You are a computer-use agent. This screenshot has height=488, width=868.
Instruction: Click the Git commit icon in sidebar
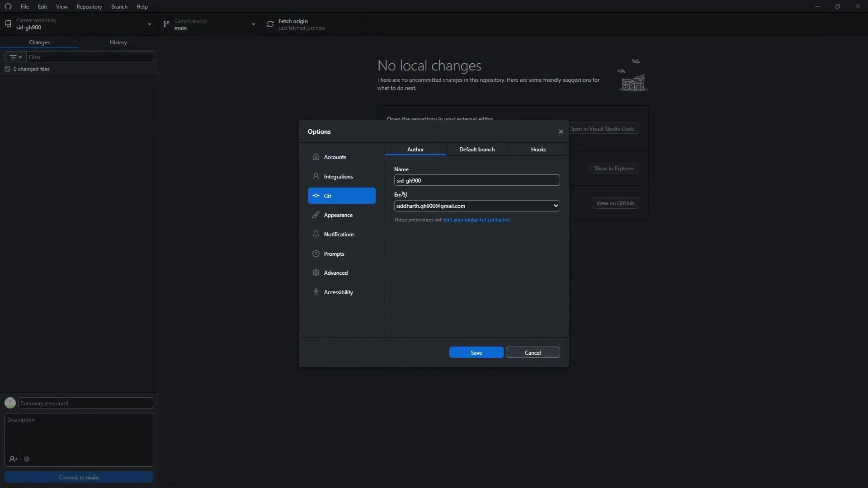pos(316,196)
